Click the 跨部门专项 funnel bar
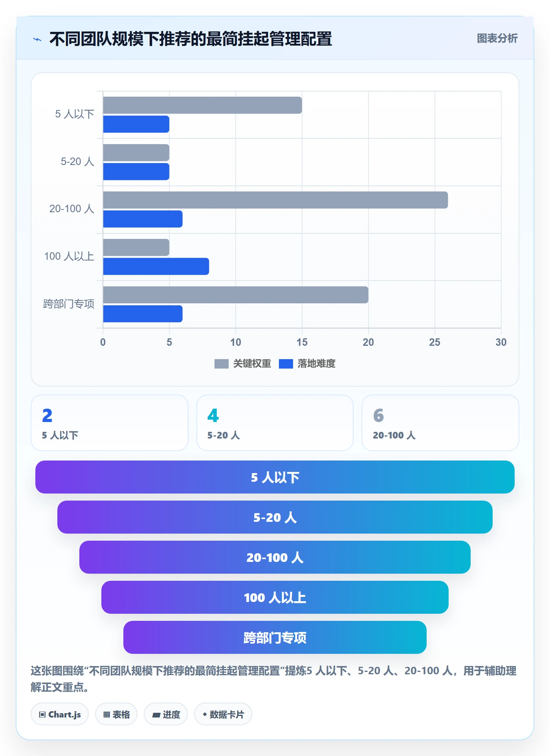This screenshot has width=550, height=756. (x=275, y=637)
